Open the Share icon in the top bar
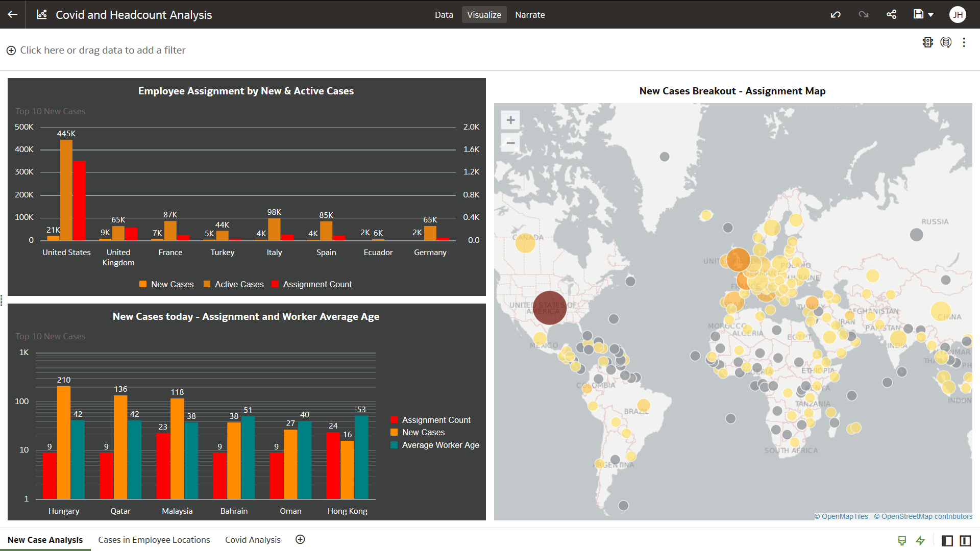The height and width of the screenshot is (551, 980). pos(891,14)
